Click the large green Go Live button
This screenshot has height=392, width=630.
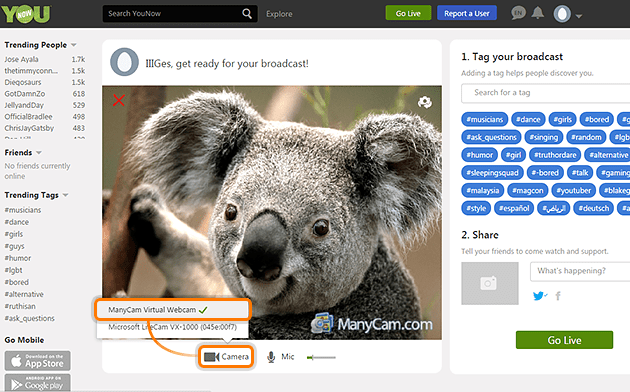564,340
